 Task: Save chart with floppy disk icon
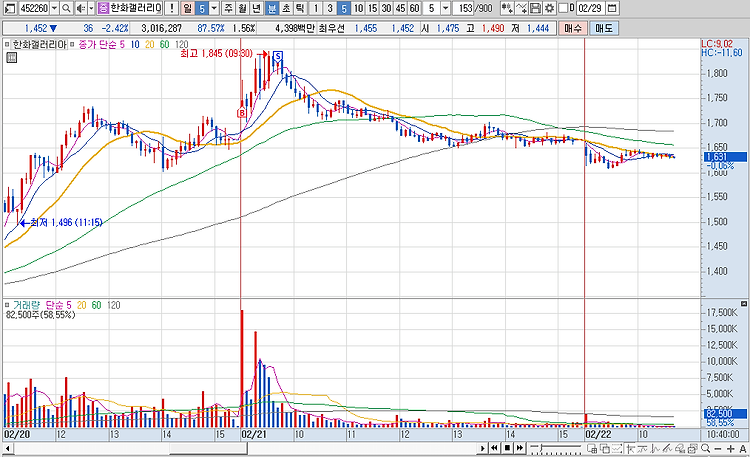[536, 8]
